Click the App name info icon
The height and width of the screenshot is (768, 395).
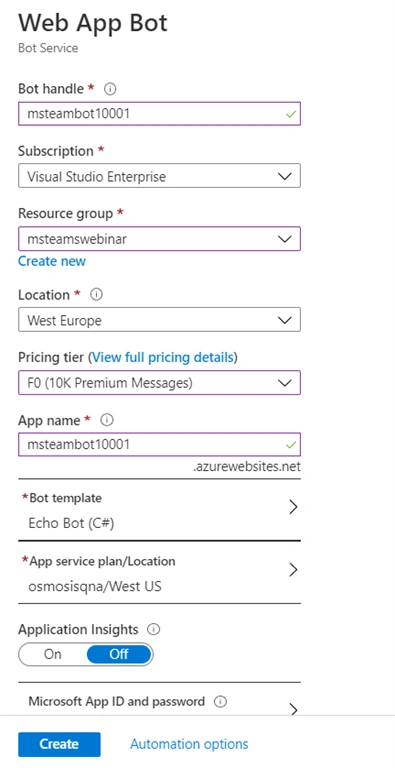pos(106,420)
